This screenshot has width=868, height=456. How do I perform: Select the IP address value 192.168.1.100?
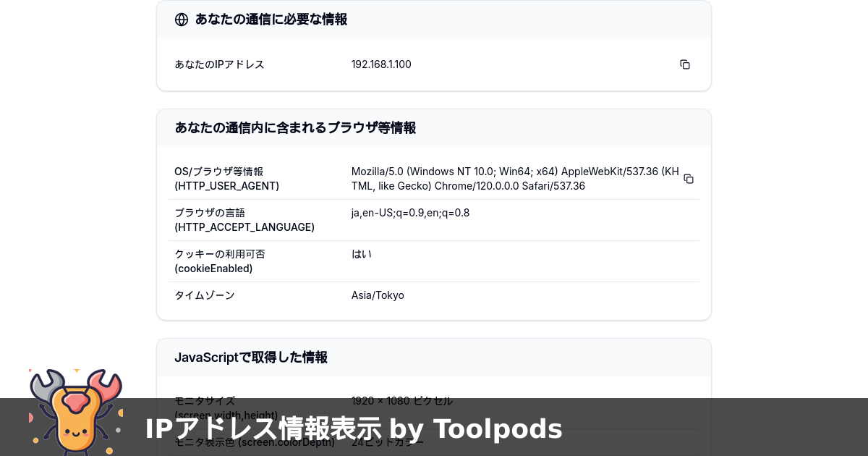[381, 64]
